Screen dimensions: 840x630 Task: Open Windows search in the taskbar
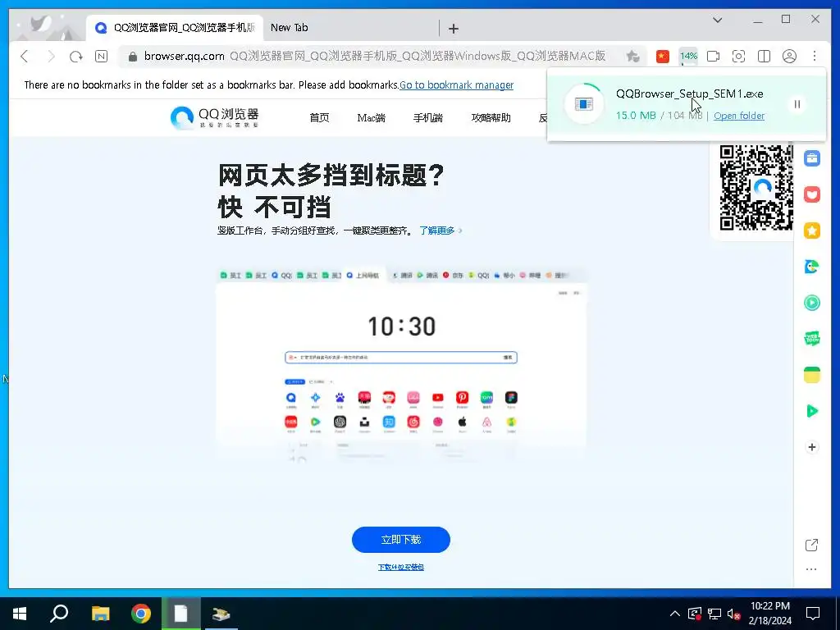[59, 614]
